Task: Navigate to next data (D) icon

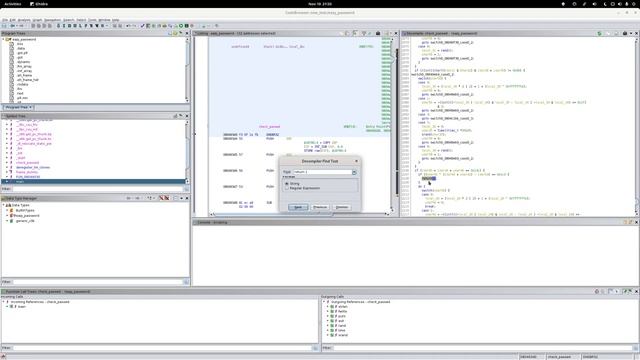Action: click(69, 26)
